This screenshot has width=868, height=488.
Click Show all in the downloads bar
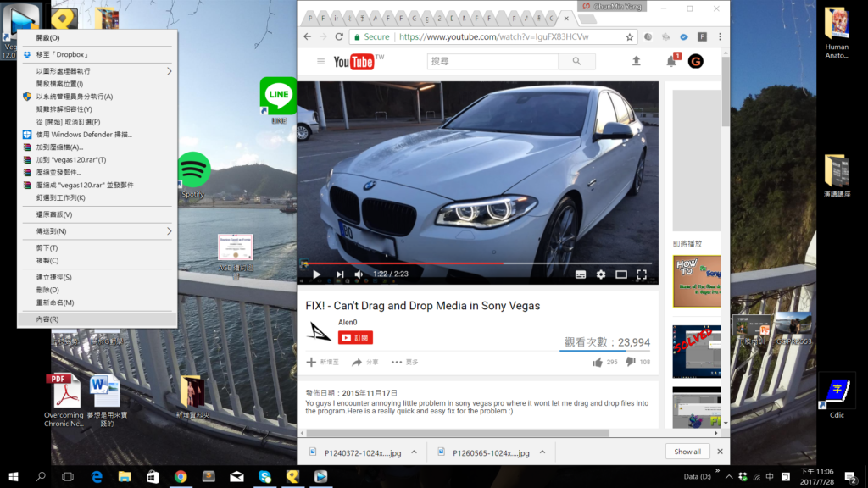[x=687, y=452]
